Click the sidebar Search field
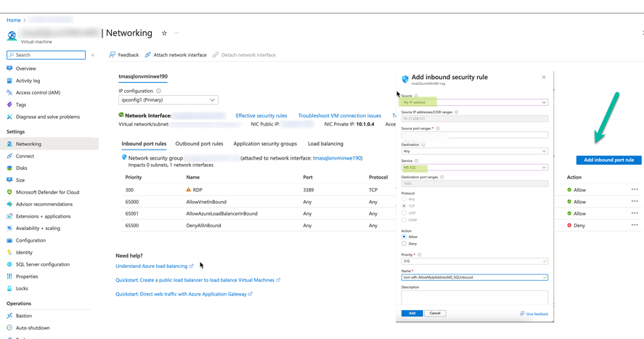Viewport: 644px width, 339px height. 46,55
